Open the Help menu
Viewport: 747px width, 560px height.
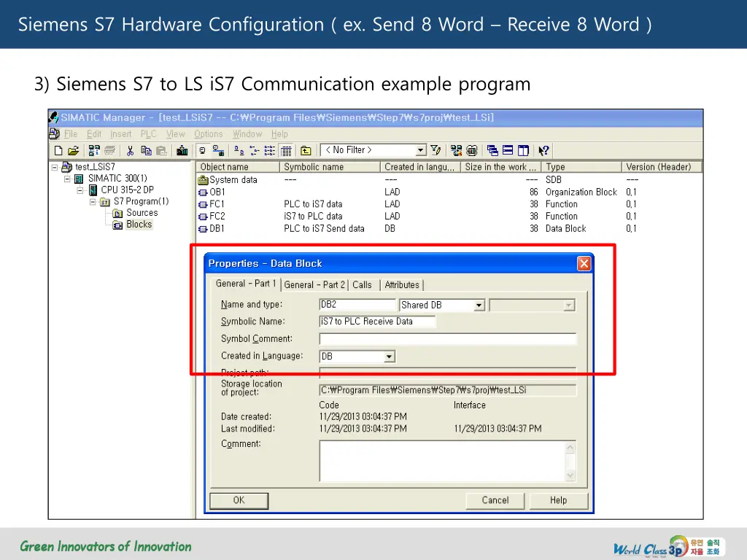tap(279, 134)
